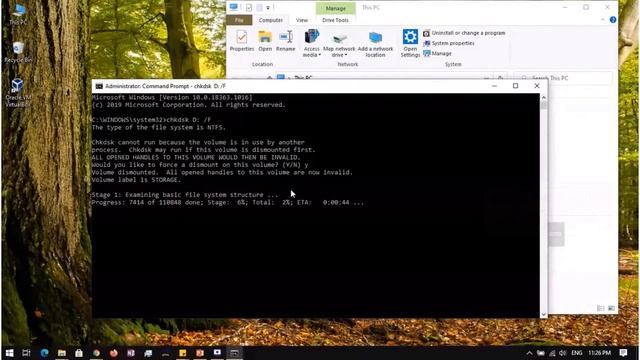Select the This PC desktop icon

point(18,15)
